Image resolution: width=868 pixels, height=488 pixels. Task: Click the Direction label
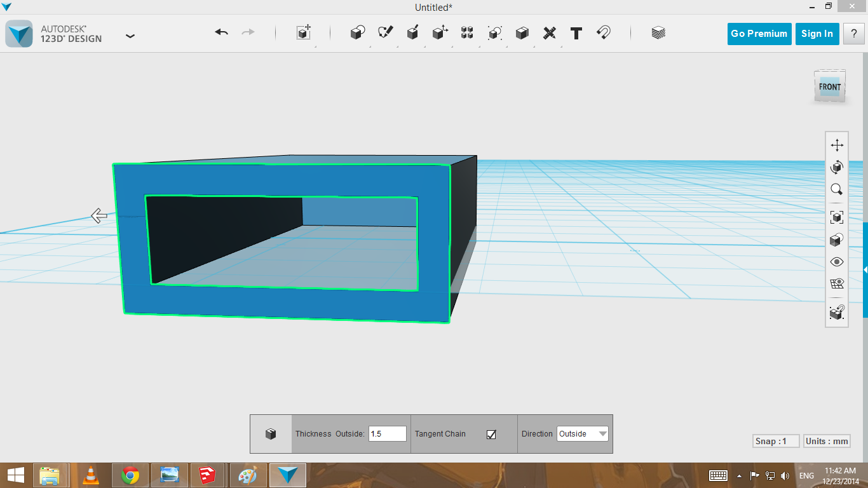click(x=537, y=434)
